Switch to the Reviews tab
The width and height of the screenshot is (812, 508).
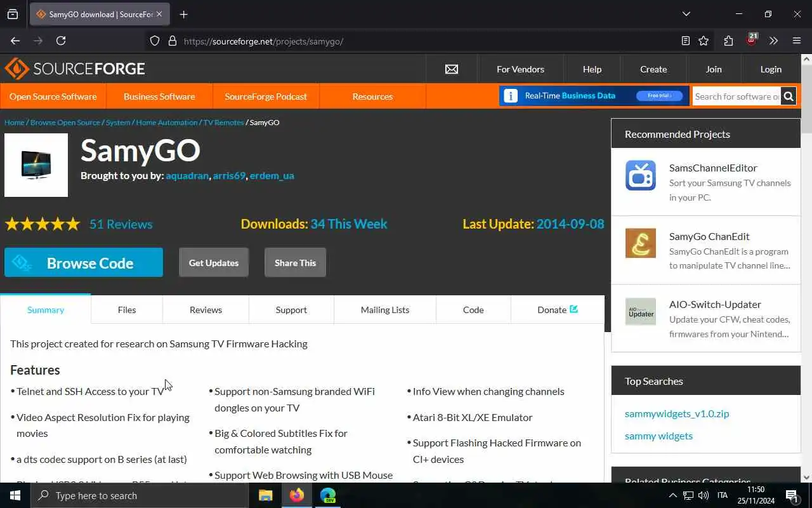[206, 310]
